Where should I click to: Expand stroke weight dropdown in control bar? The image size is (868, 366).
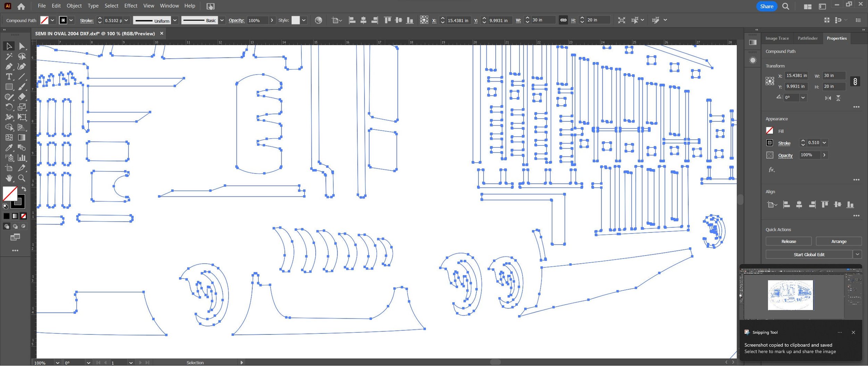tap(126, 20)
